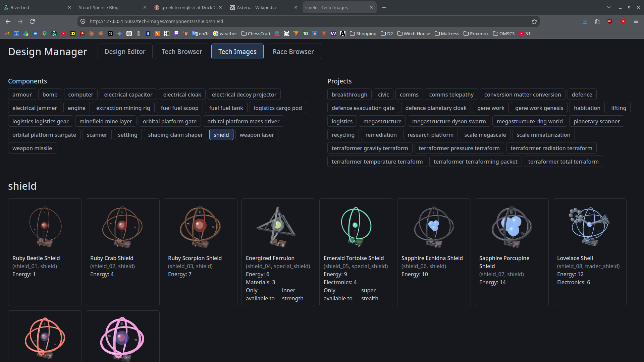Open the Shopping bookmark folder
Viewport: 644px width, 362px height.
tap(363, 34)
